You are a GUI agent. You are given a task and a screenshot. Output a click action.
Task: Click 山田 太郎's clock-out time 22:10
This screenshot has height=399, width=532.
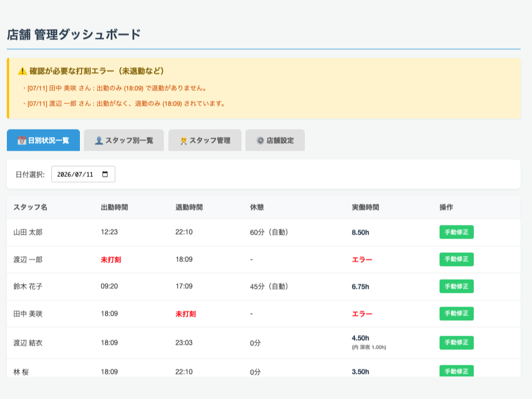[x=184, y=232]
